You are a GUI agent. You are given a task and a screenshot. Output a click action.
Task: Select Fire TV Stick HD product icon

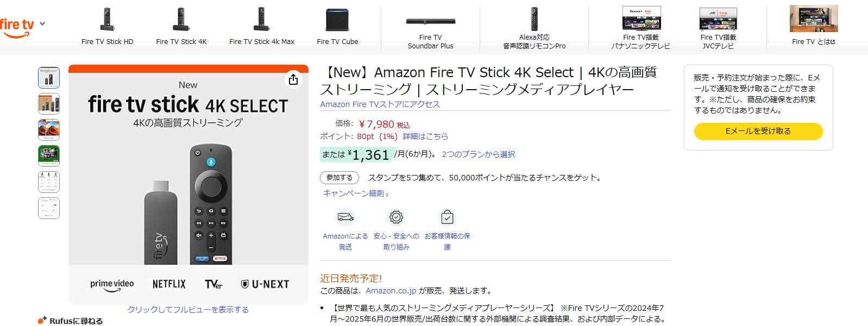pyautogui.click(x=107, y=20)
